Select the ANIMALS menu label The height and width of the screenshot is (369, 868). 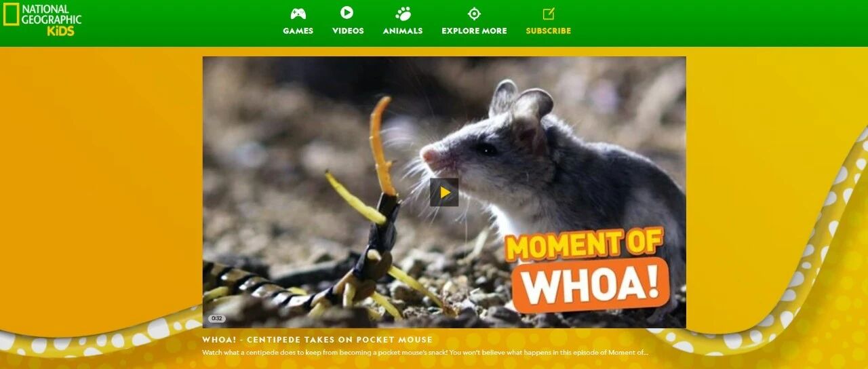point(403,31)
